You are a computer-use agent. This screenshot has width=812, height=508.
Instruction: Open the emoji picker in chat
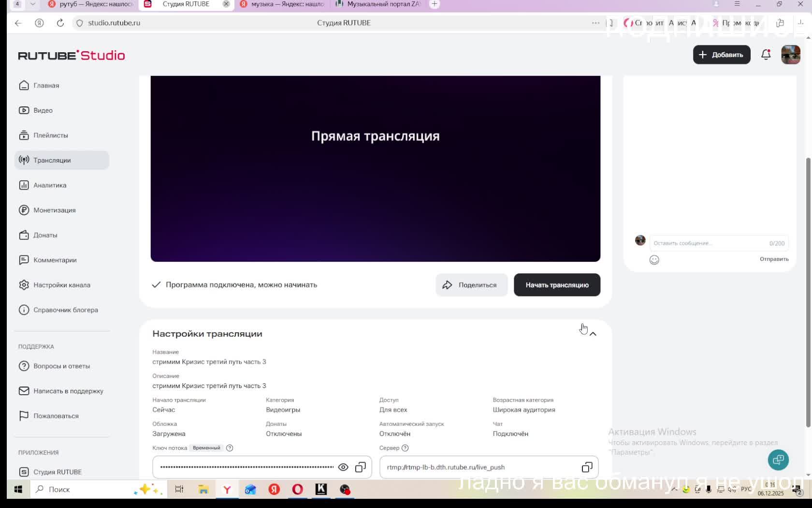[654, 260]
